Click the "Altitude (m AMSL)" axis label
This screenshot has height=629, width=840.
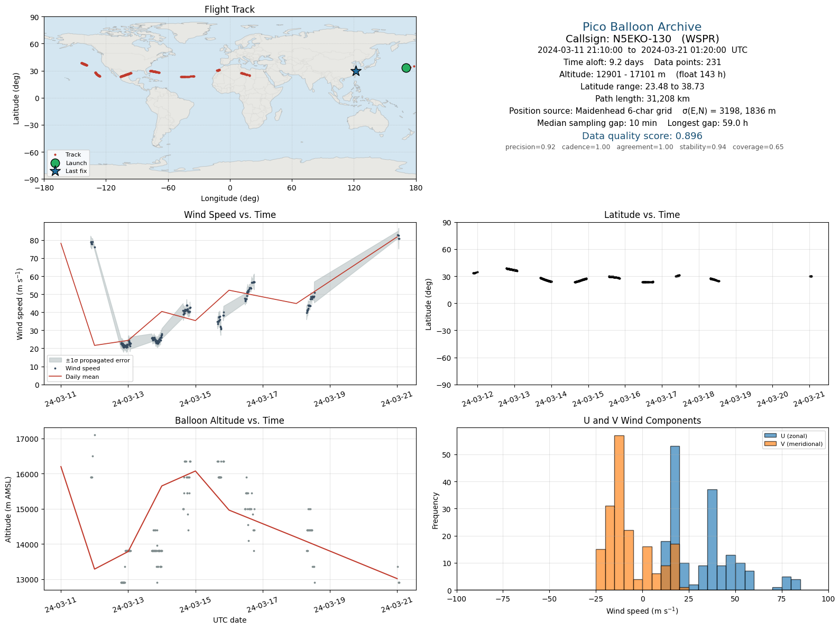[x=8, y=508]
